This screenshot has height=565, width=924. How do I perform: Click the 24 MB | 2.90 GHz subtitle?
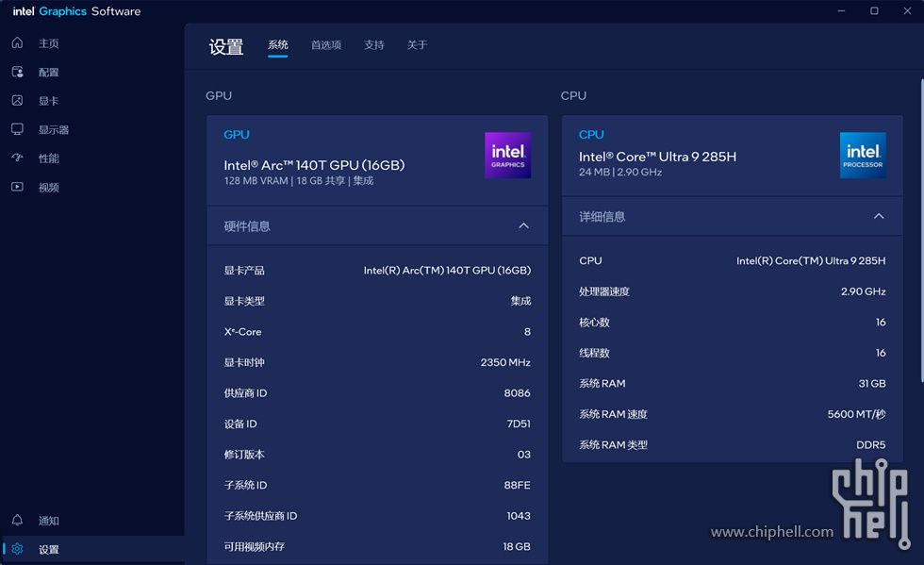click(x=620, y=173)
